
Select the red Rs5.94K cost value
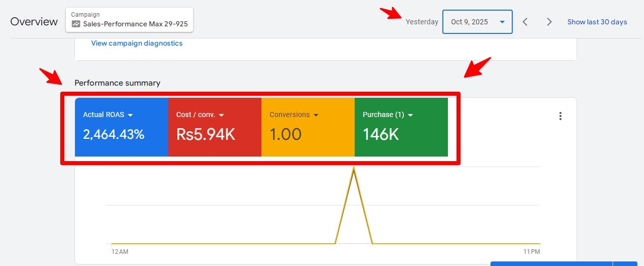click(206, 134)
